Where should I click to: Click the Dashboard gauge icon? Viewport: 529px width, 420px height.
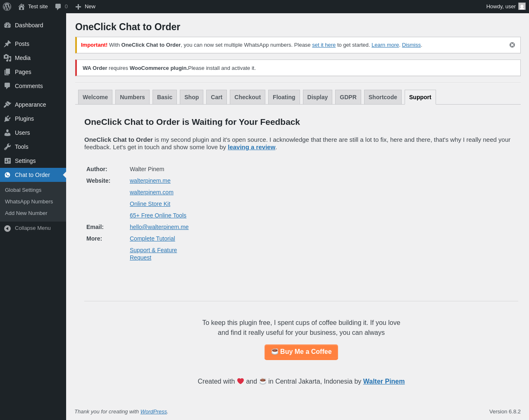pyautogui.click(x=7, y=25)
